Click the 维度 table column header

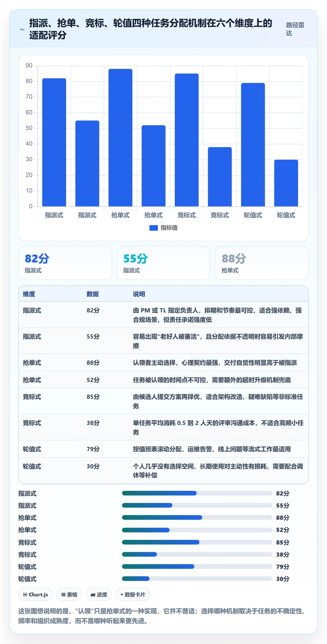29,294
